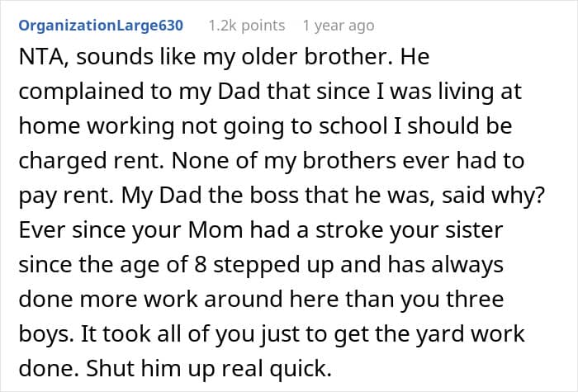This screenshot has height=392, width=578.
Task: Click the words 'charged rent'
Action: point(91,161)
